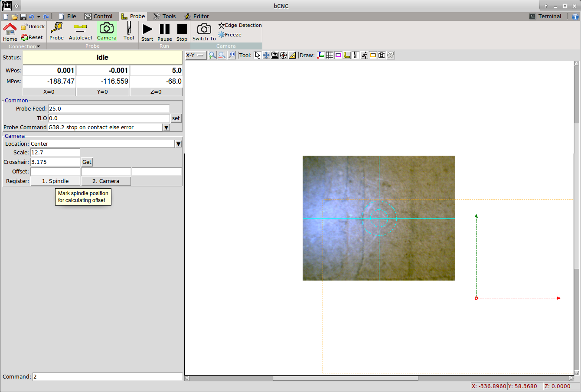This screenshot has width=581, height=392.
Task: Choose the Ruler measuring tool
Action: tap(292, 55)
